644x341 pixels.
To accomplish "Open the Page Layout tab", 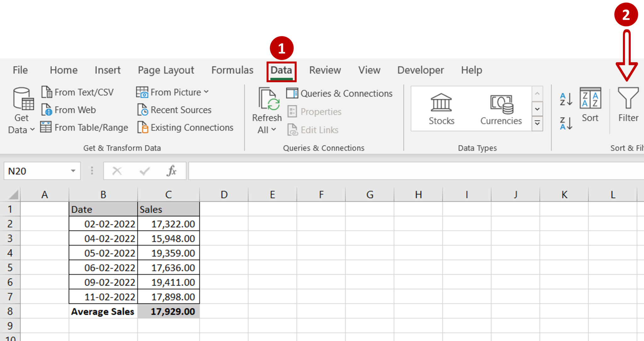I will [166, 70].
